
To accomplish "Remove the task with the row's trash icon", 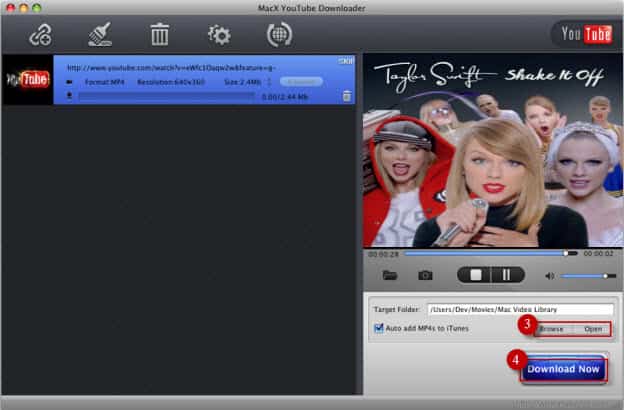I will [x=347, y=96].
